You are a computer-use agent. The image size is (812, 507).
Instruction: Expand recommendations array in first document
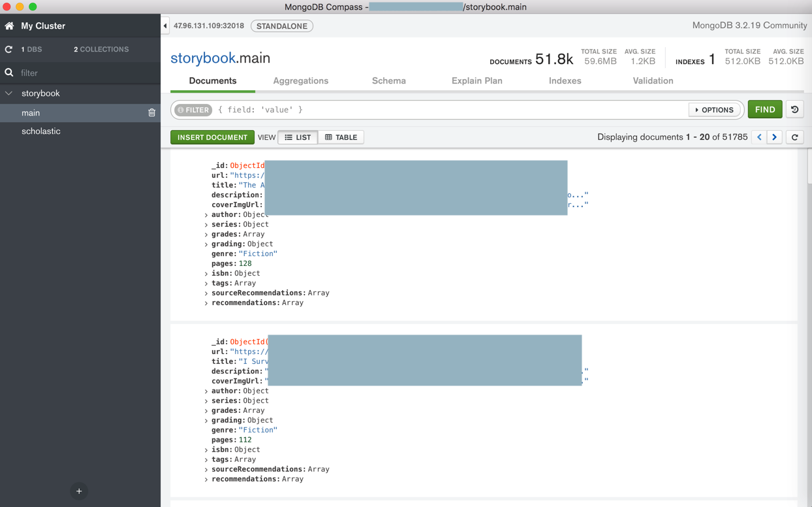click(x=206, y=303)
